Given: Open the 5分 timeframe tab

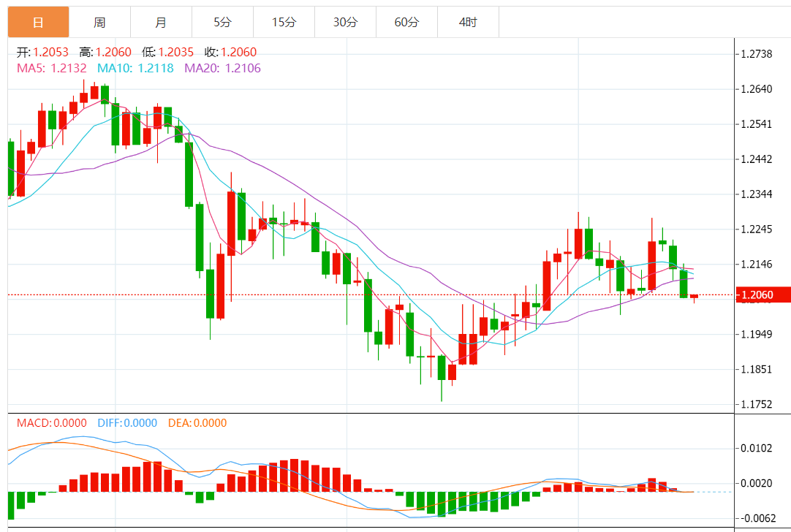Looking at the screenshot, I should pos(222,22).
